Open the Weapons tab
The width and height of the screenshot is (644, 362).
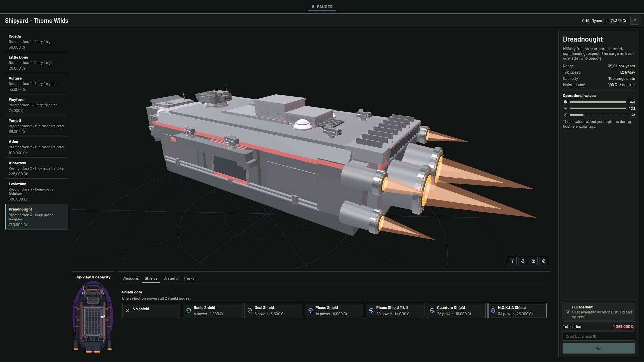130,278
